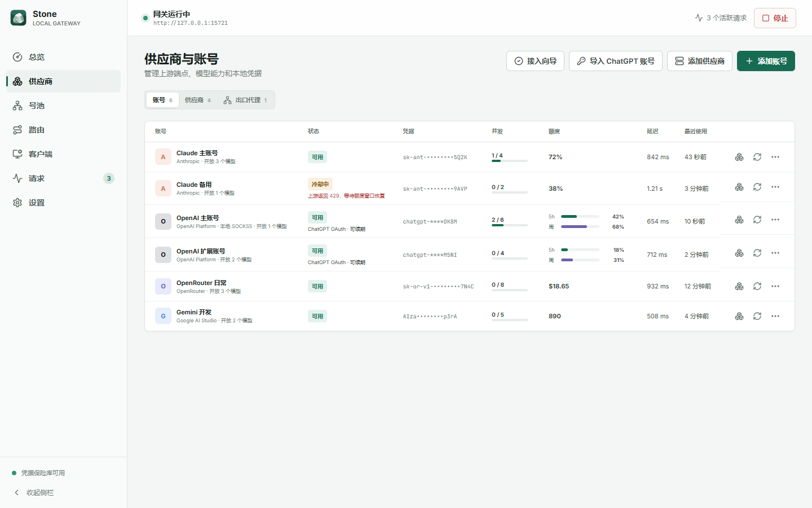Go to 路由 routing page
Screen dimensions: 812x508
pos(63,130)
